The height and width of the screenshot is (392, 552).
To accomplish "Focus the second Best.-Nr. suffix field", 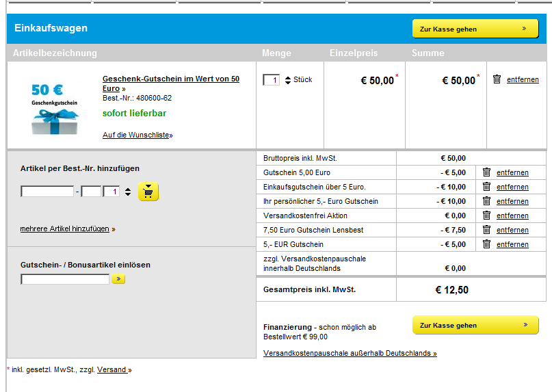I will tap(91, 192).
